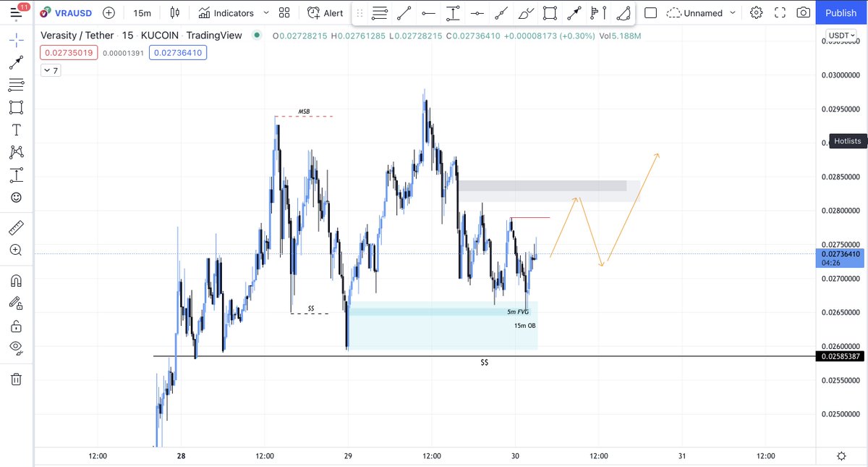Select the Fib retracement tool in favorites

click(380, 12)
